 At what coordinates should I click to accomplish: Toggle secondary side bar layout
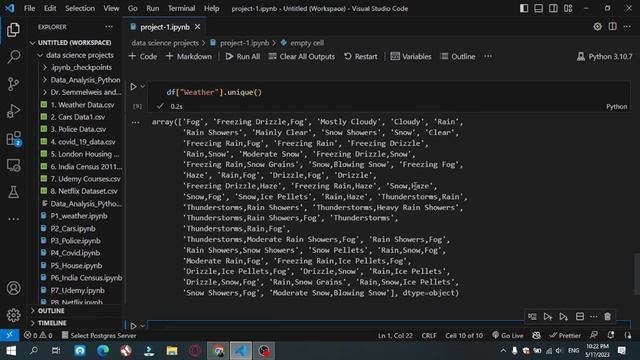[x=553, y=8]
